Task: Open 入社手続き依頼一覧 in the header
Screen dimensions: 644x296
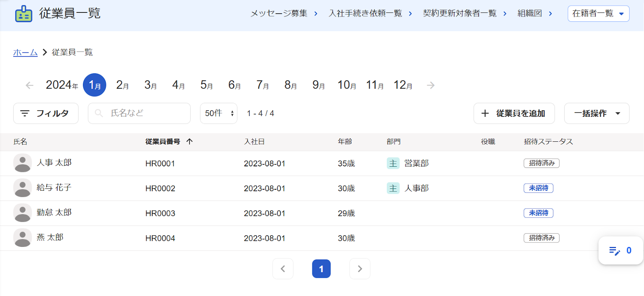Action: tap(370, 13)
